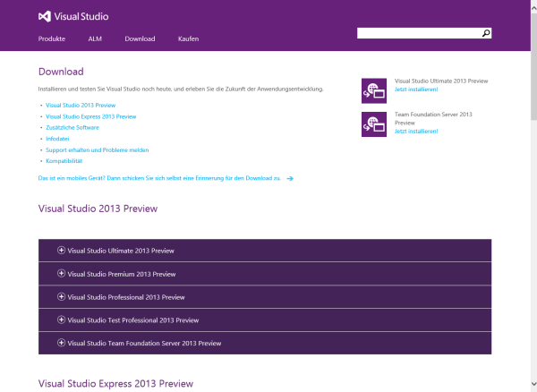Click the purple Download page heading
537x392 pixels.
(x=61, y=72)
